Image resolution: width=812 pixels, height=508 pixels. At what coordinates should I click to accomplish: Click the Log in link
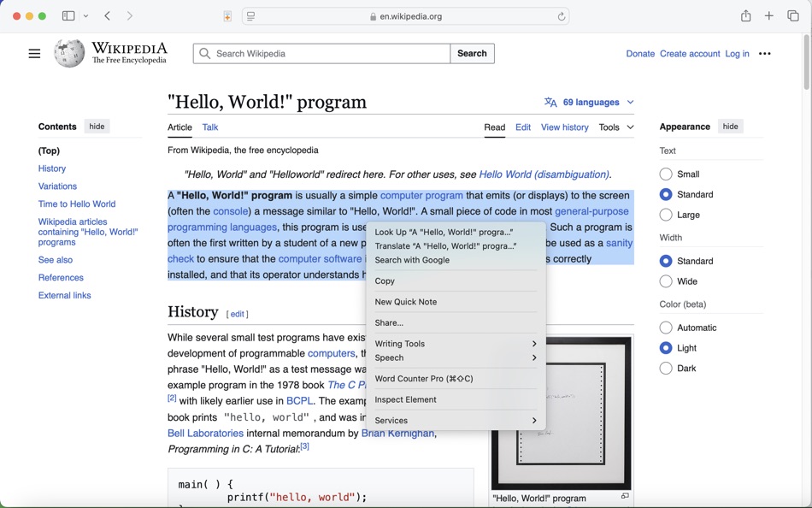coord(737,53)
